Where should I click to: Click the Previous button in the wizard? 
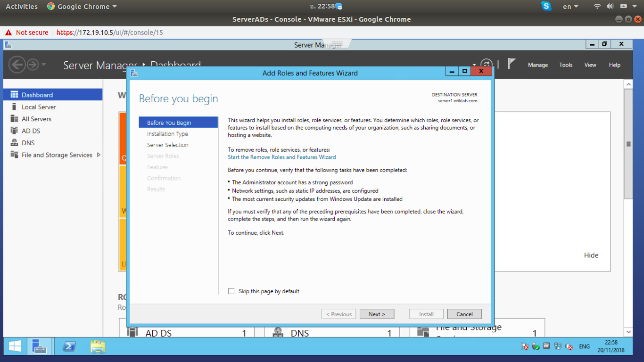click(x=339, y=314)
